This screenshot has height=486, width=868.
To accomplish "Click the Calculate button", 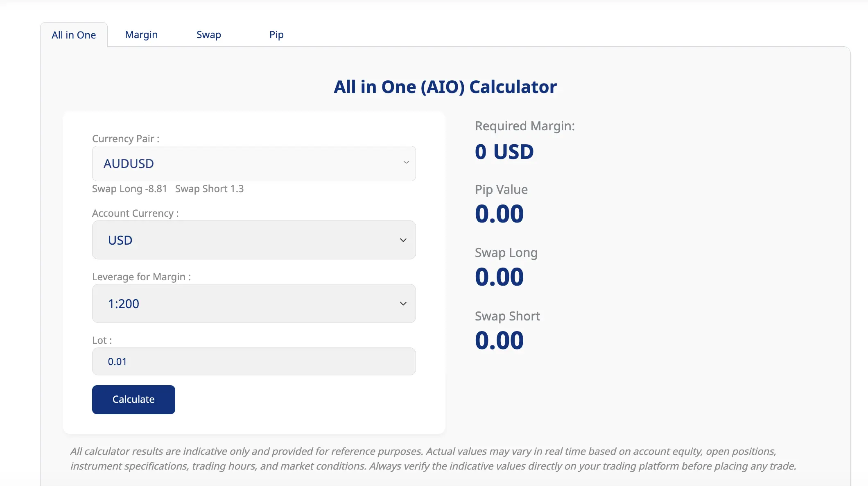I will point(133,400).
